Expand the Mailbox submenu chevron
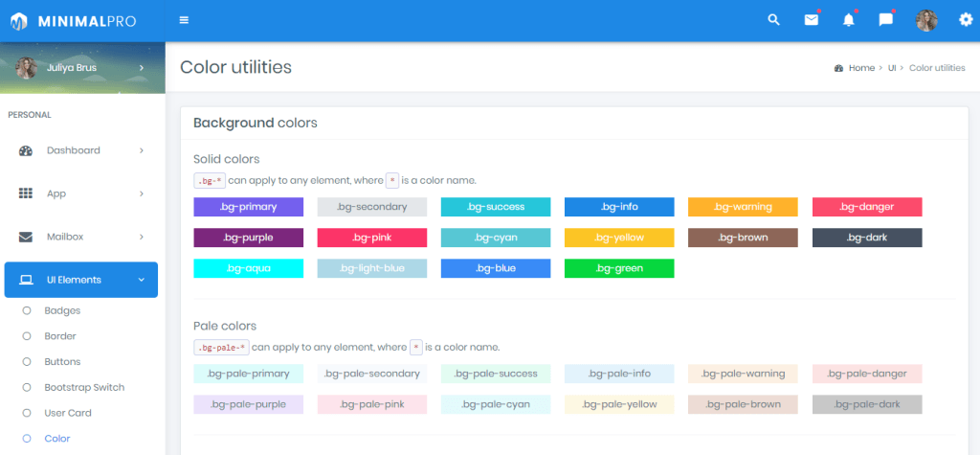The height and width of the screenshot is (455, 980). click(x=142, y=237)
